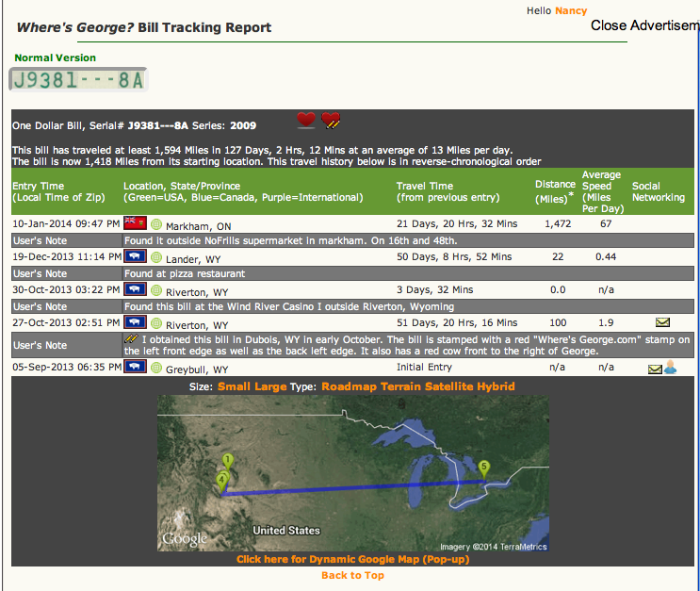Click pencil icon in Dubois user note
The height and width of the screenshot is (591, 700).
tap(131, 338)
